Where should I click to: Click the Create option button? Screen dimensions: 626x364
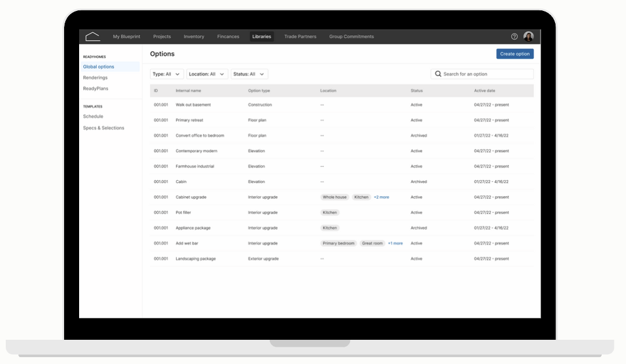pos(515,54)
